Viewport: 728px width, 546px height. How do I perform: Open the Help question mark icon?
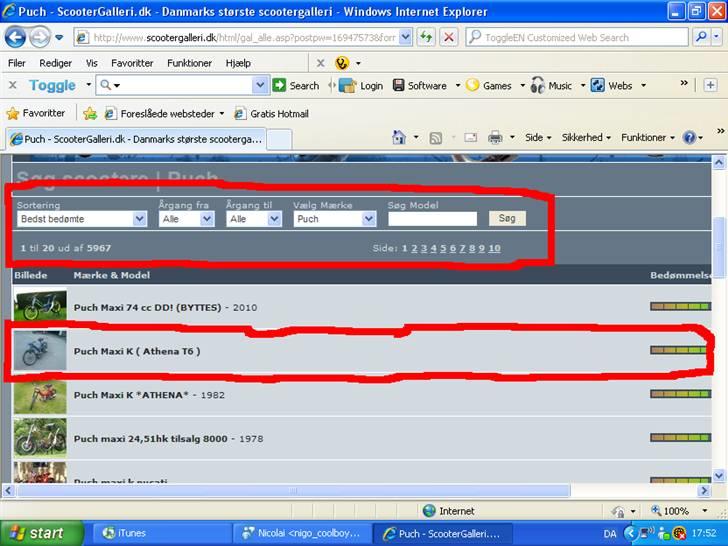click(689, 138)
